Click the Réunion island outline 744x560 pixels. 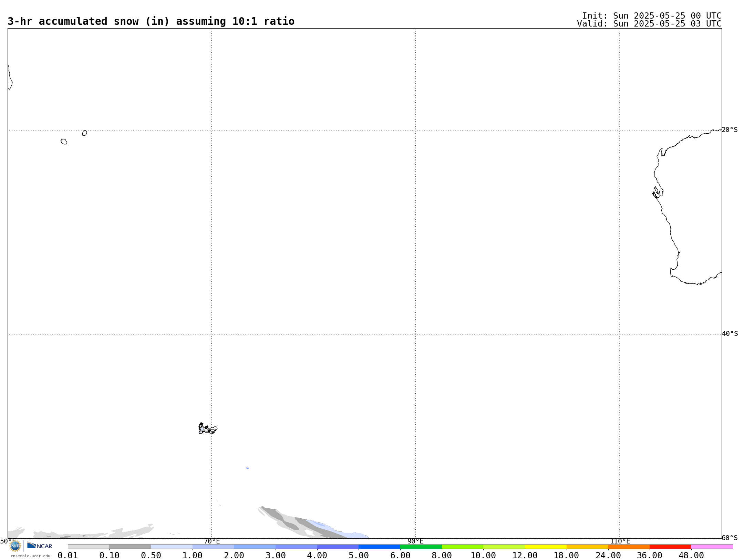coord(64,142)
